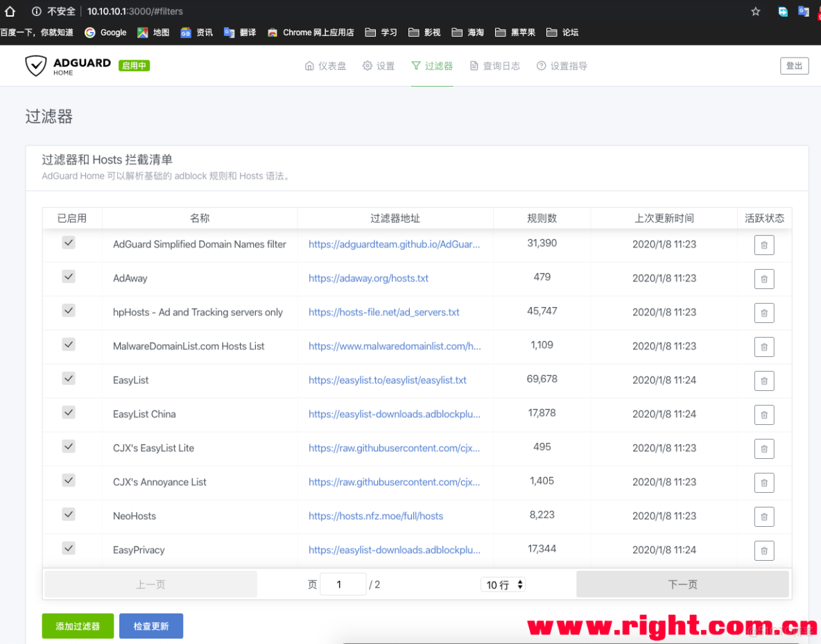
Task: Select the 仪表盘 menu item
Action: [x=325, y=66]
